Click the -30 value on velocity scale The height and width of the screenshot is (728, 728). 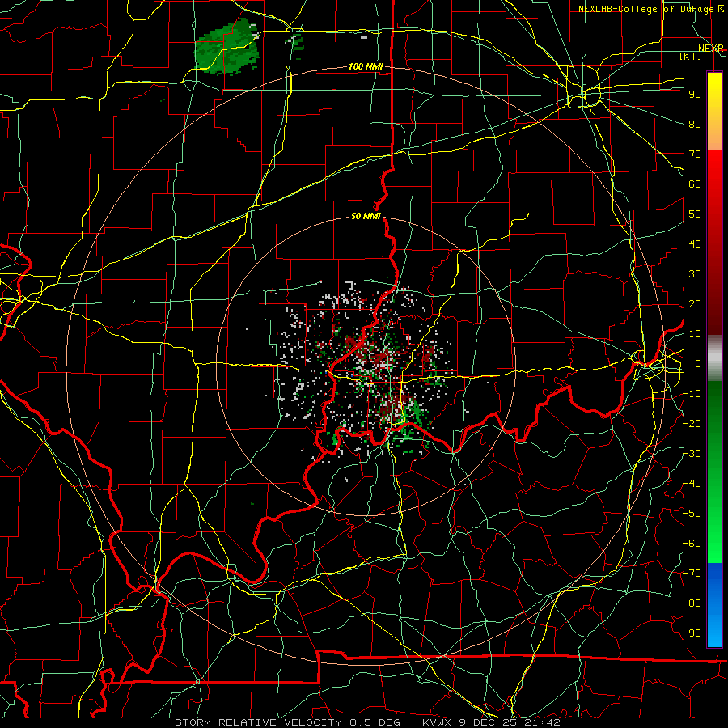[692, 454]
